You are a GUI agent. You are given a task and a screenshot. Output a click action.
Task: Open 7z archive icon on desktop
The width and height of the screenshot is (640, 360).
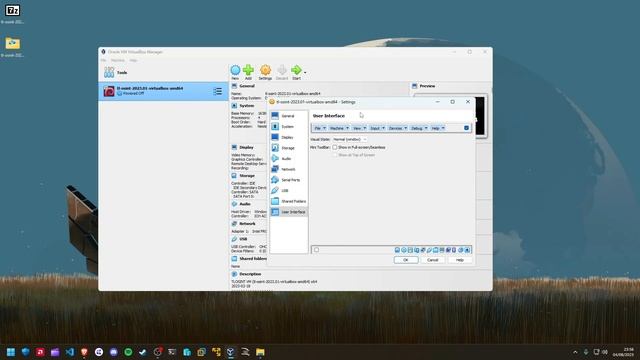(x=12, y=13)
